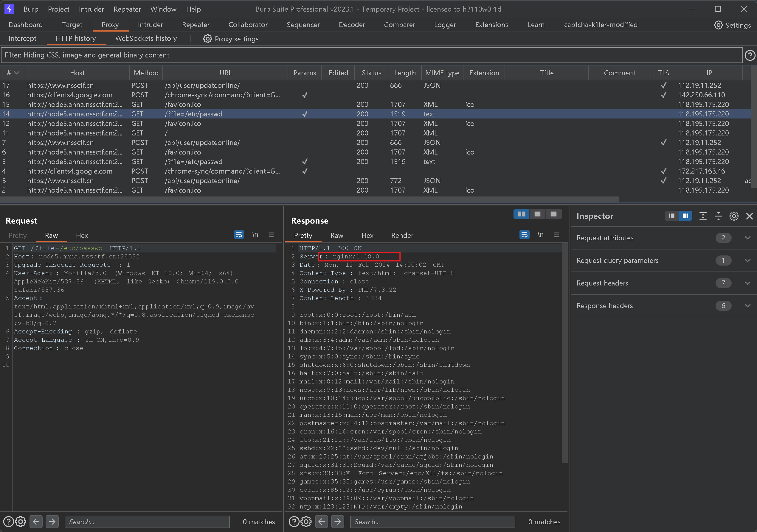The image size is (757, 532).
Task: Switch to side-by-side request/response layout
Action: pyautogui.click(x=521, y=214)
